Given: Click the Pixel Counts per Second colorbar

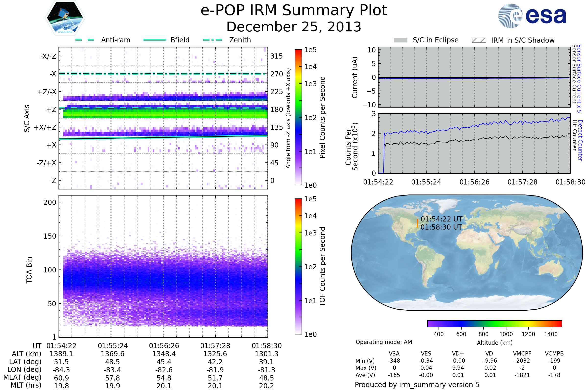Looking at the screenshot, I should (298, 117).
